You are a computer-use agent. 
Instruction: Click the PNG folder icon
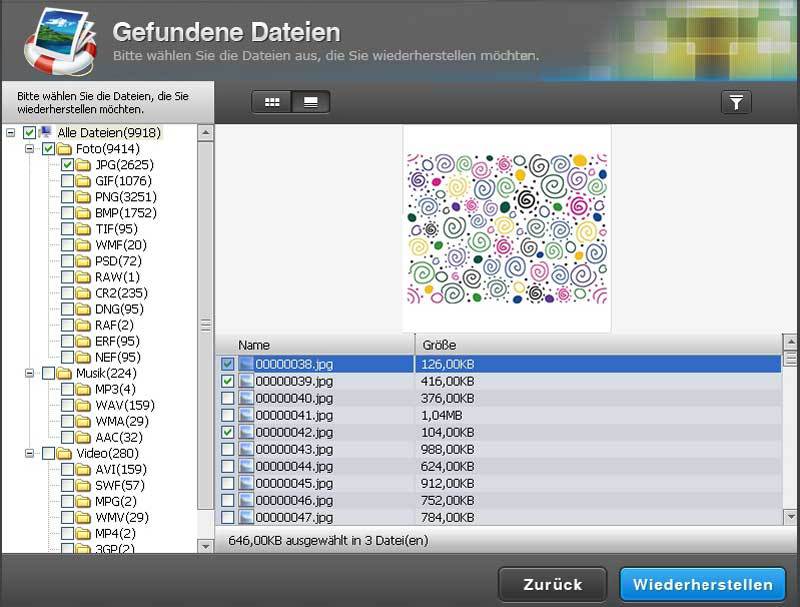[x=83, y=197]
